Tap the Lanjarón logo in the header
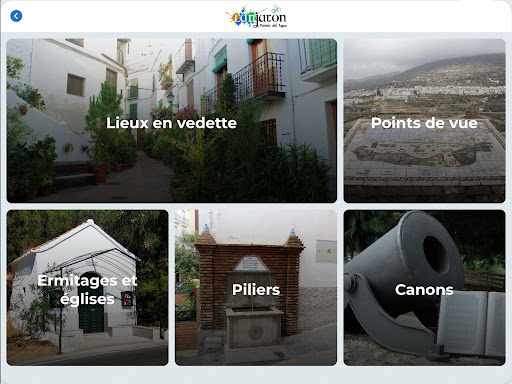This screenshot has height=384, width=512. 256,16
